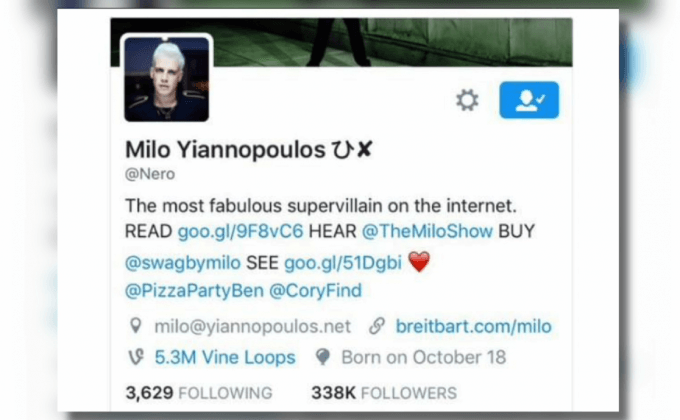Click the red heart emoji
The width and height of the screenshot is (680, 420).
pyautogui.click(x=419, y=262)
